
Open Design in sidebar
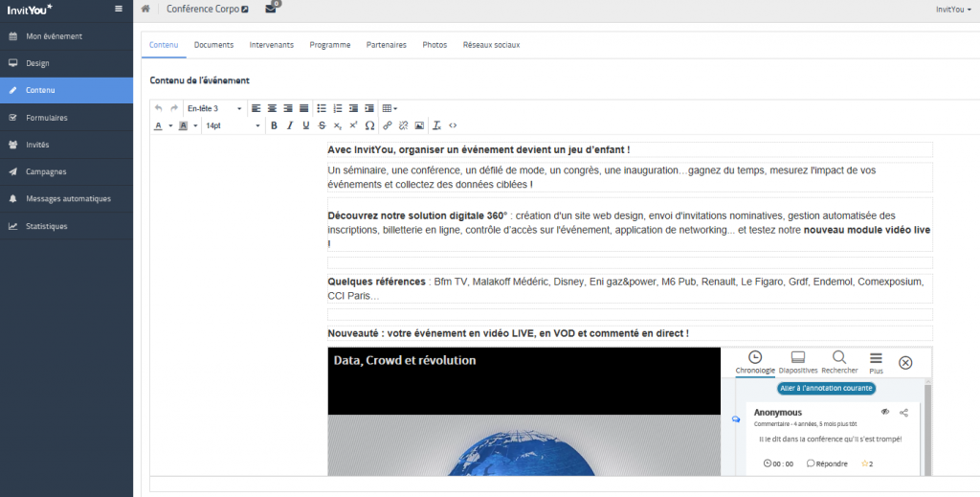point(66,63)
